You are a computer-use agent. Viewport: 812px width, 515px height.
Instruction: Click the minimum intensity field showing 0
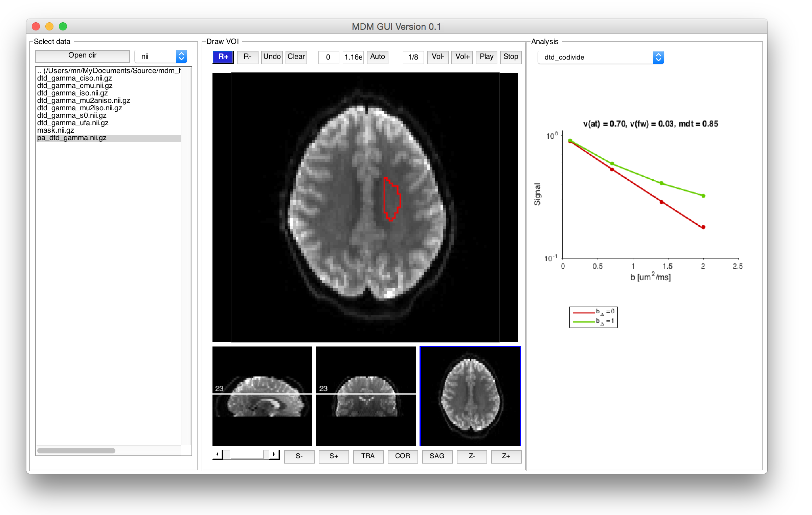(328, 57)
